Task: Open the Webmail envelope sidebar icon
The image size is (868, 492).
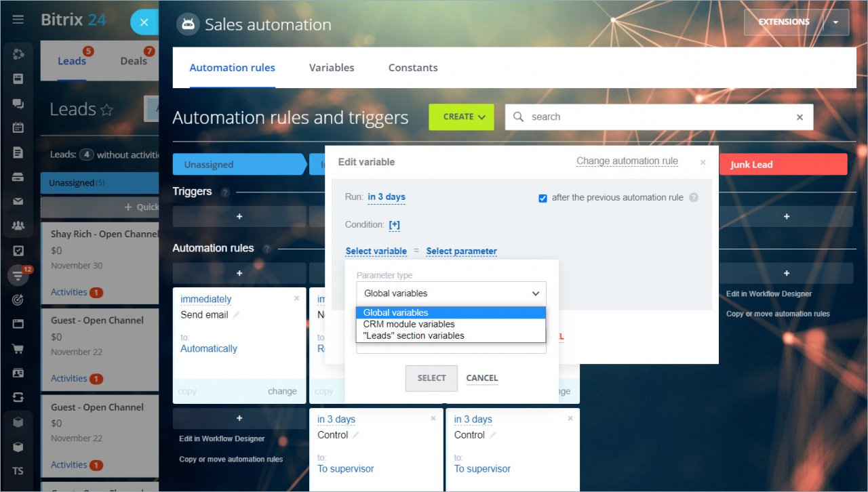Action: pyautogui.click(x=18, y=201)
